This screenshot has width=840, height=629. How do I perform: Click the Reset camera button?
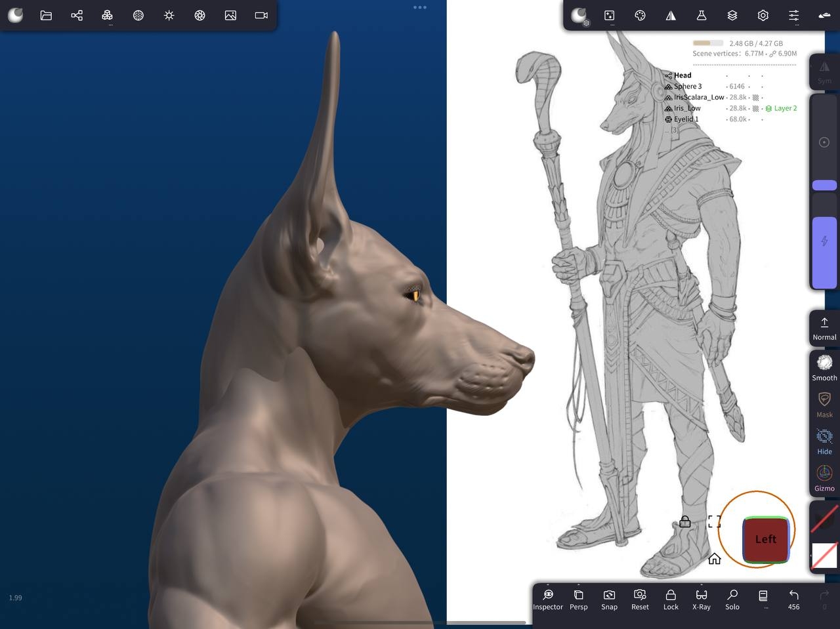(x=640, y=598)
